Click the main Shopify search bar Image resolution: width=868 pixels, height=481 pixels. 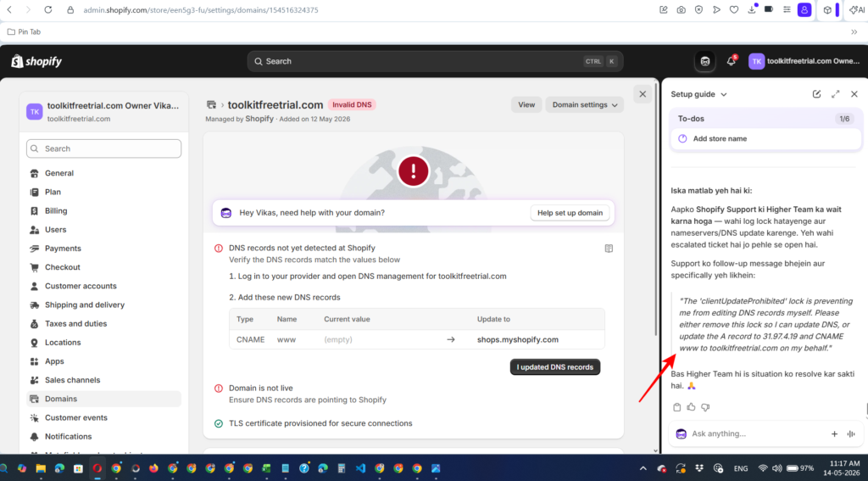(x=435, y=62)
